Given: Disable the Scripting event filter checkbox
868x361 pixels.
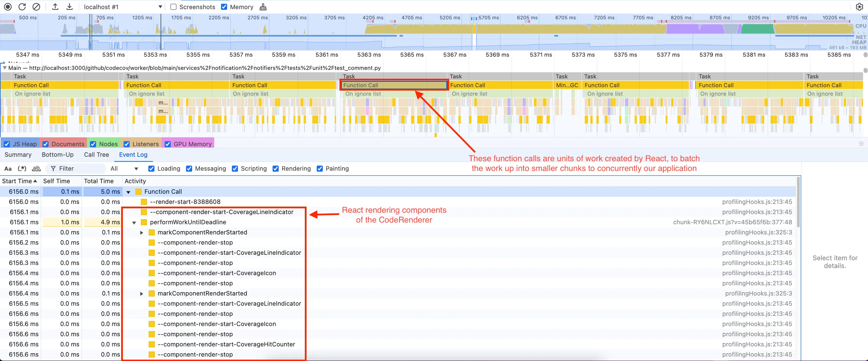Looking at the screenshot, I should [235, 169].
